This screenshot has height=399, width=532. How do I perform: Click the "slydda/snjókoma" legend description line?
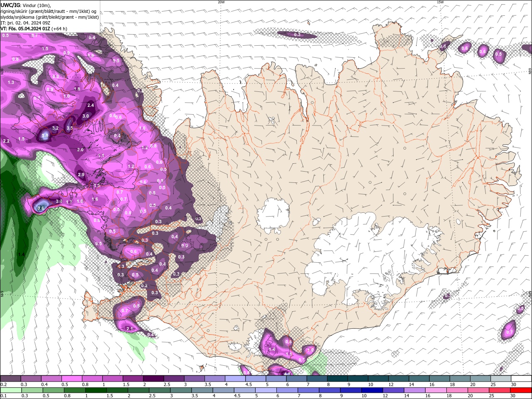[49, 17]
